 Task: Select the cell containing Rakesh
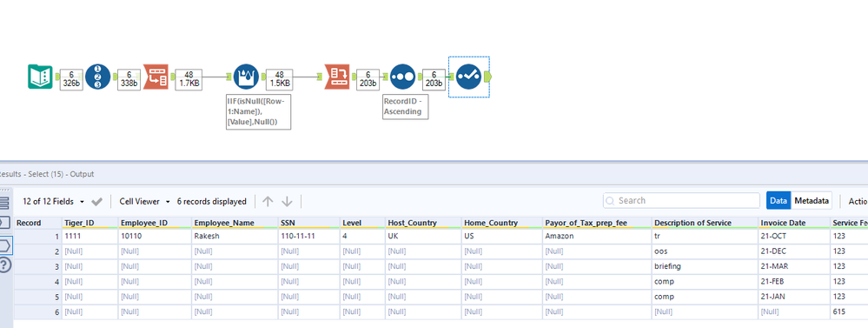point(235,236)
